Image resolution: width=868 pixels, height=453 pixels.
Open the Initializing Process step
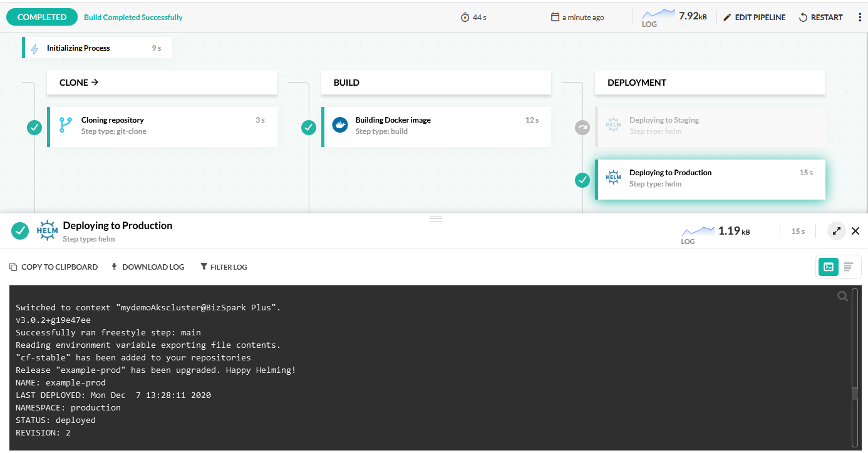point(97,48)
